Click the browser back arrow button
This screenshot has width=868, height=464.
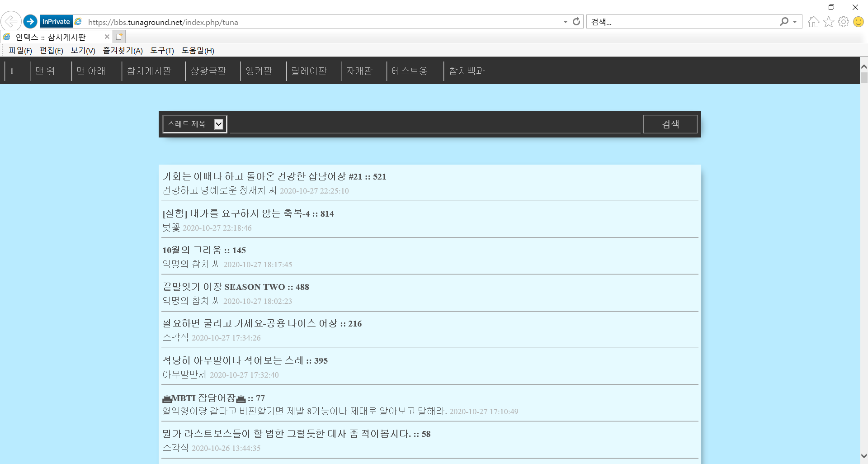click(11, 21)
